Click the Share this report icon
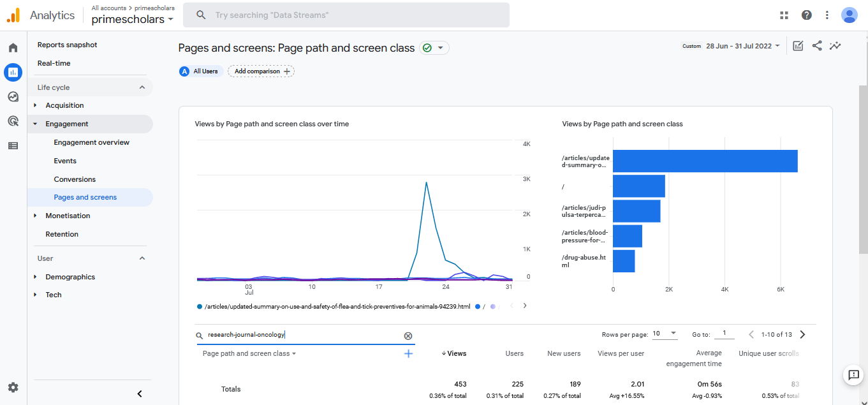Screen dimensions: 868x405 (x=816, y=46)
